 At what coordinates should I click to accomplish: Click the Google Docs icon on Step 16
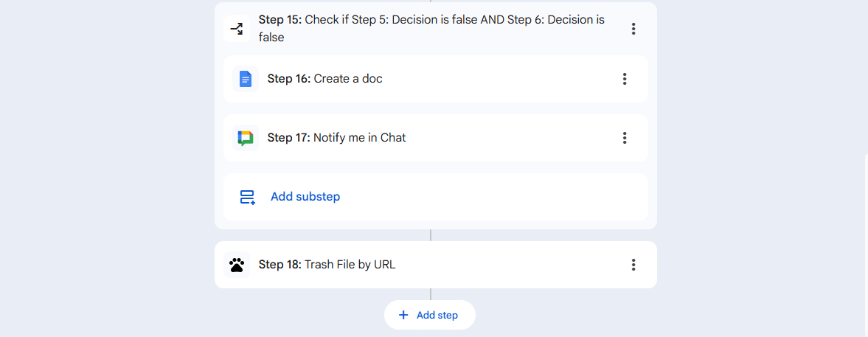(246, 79)
